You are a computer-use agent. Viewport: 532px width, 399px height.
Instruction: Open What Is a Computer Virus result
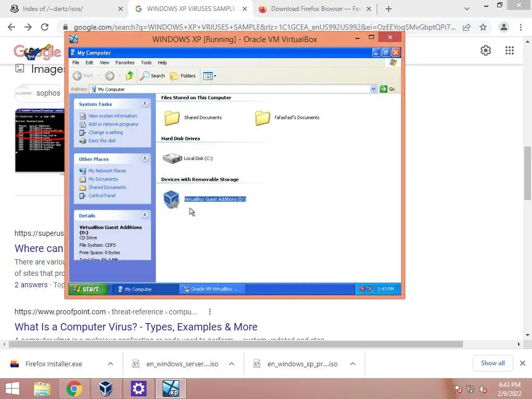pos(136,327)
